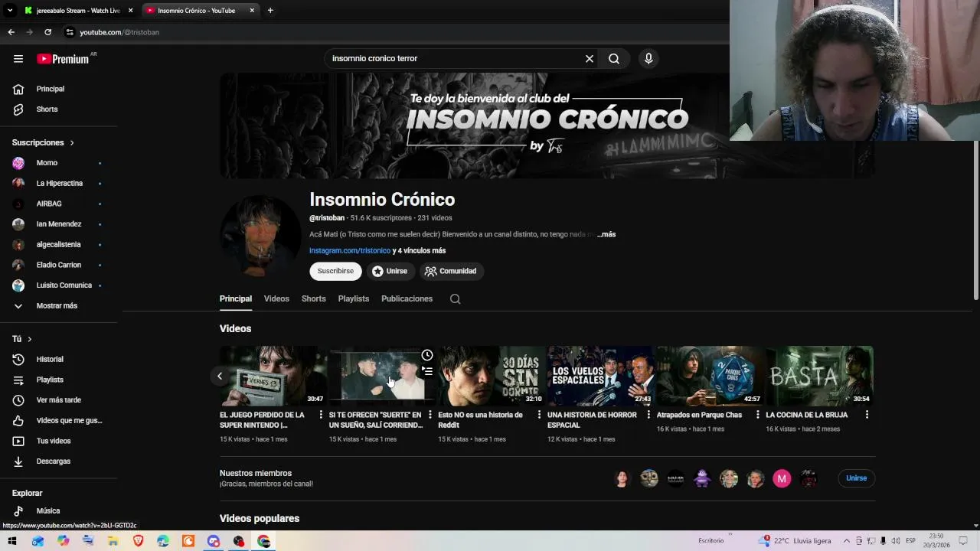Open options menu for LA COCINA DE LA BRUJA
The width and height of the screenshot is (980, 551).
[867, 415]
